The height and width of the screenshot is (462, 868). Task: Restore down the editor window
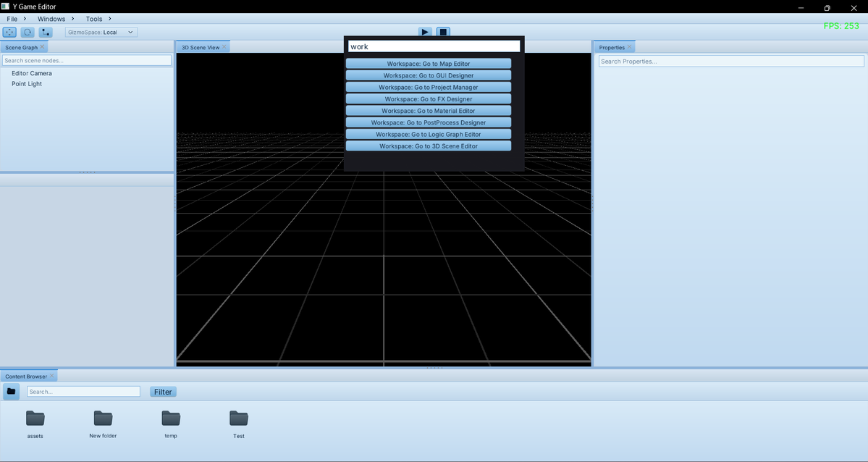click(x=827, y=8)
